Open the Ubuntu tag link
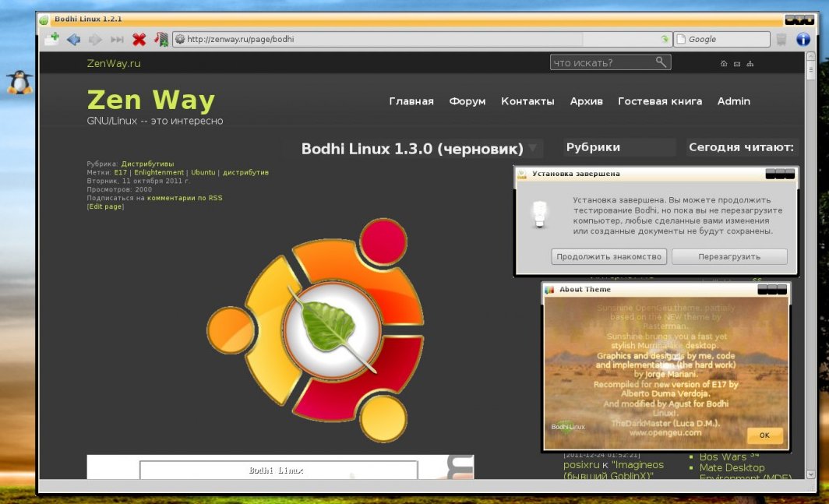Screen dimensions: 829x504 click(203, 172)
